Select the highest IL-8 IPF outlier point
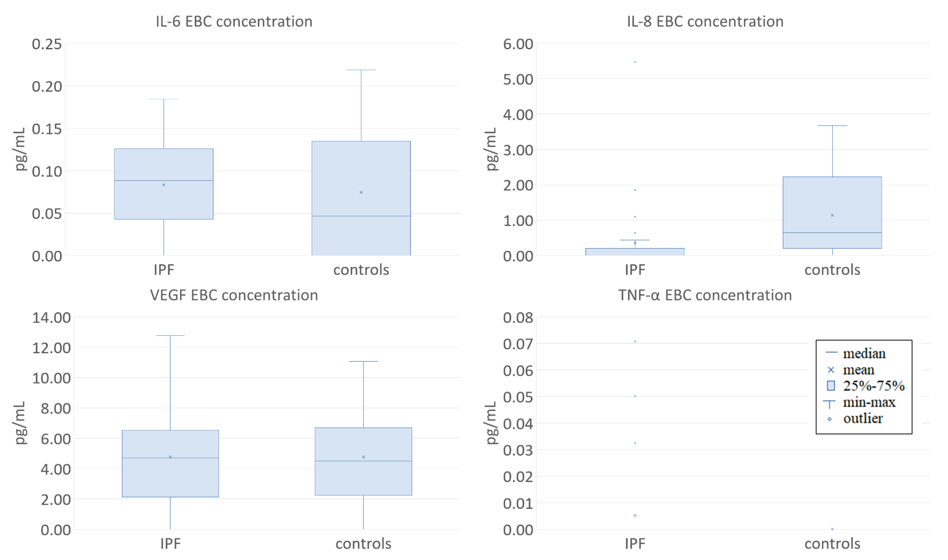Image resolution: width=948 pixels, height=560 pixels. pyautogui.click(x=635, y=62)
